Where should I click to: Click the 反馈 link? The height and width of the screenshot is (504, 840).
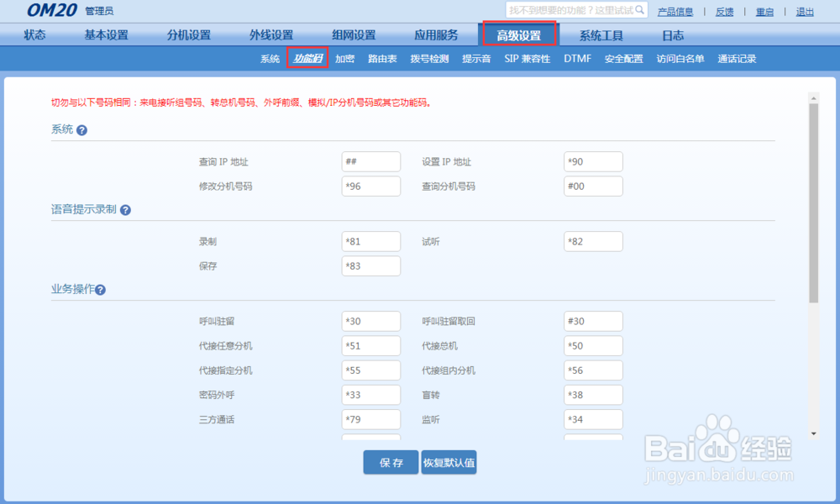pos(725,11)
